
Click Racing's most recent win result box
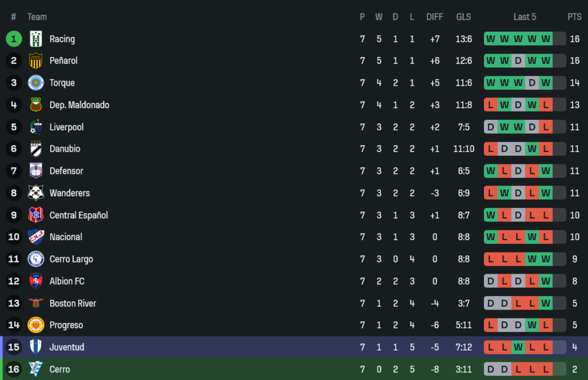tap(546, 39)
